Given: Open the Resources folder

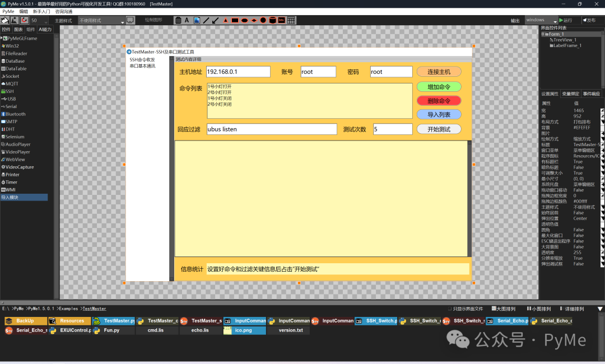Looking at the screenshot, I should tap(69, 321).
